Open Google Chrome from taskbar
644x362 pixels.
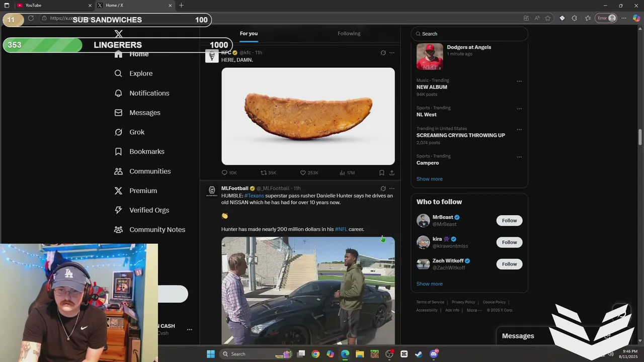click(x=315, y=354)
